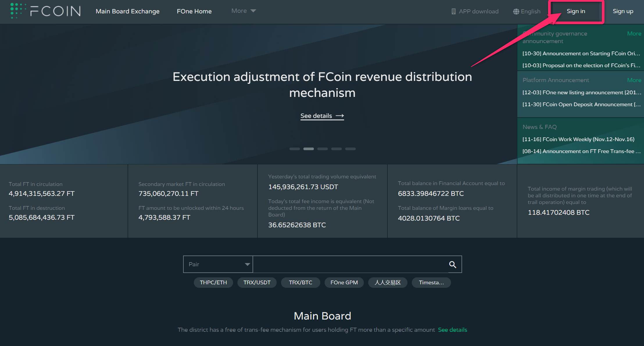Select the third carousel indicator
This screenshot has height=346, width=644.
[x=322, y=149]
